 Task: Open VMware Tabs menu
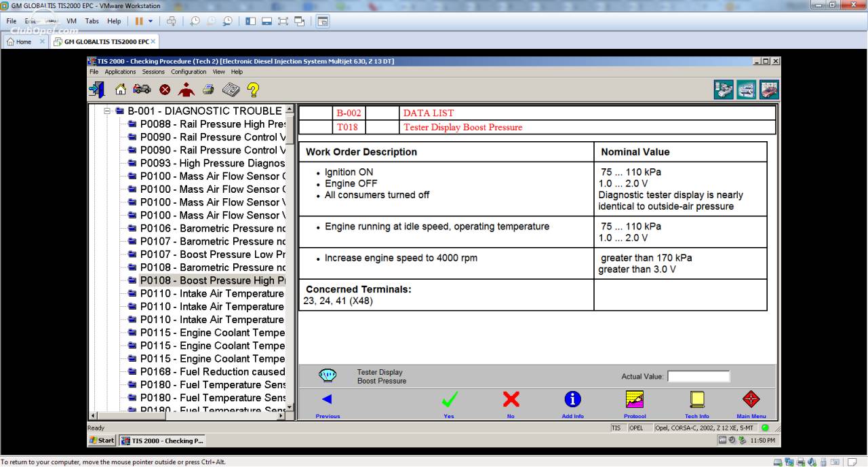[x=92, y=21]
